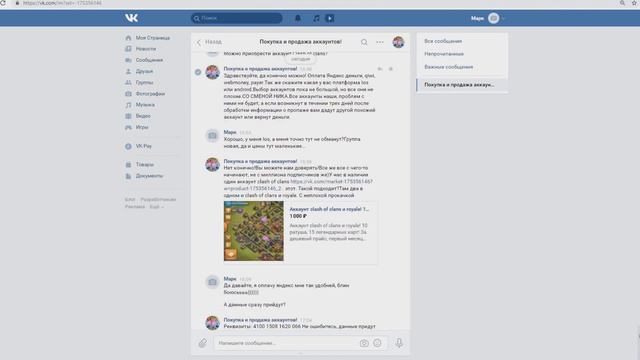Open Блог footer link
Screen dimensions: 640x360
click(130, 200)
